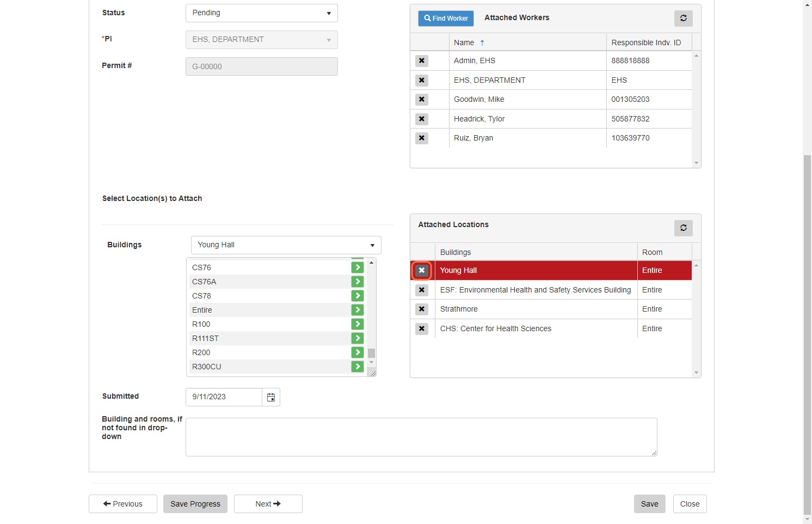Click the Find Worker button
Screen dimensions: 812x524
446,19
